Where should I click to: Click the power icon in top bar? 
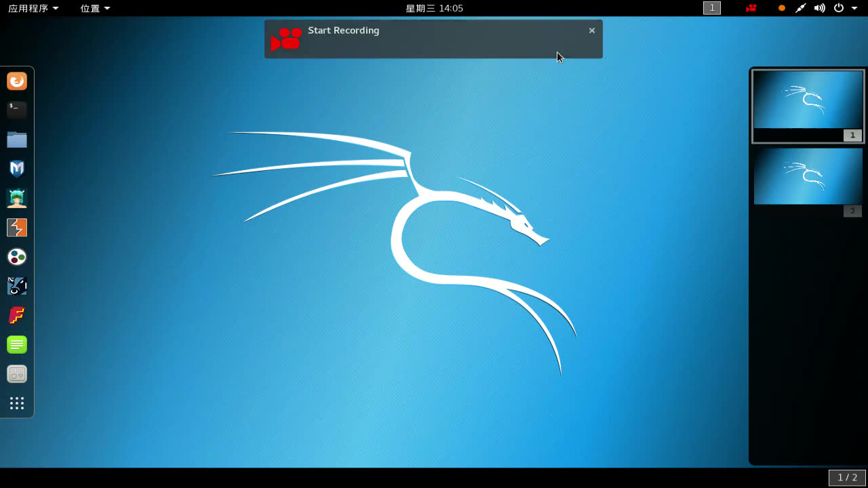[839, 8]
